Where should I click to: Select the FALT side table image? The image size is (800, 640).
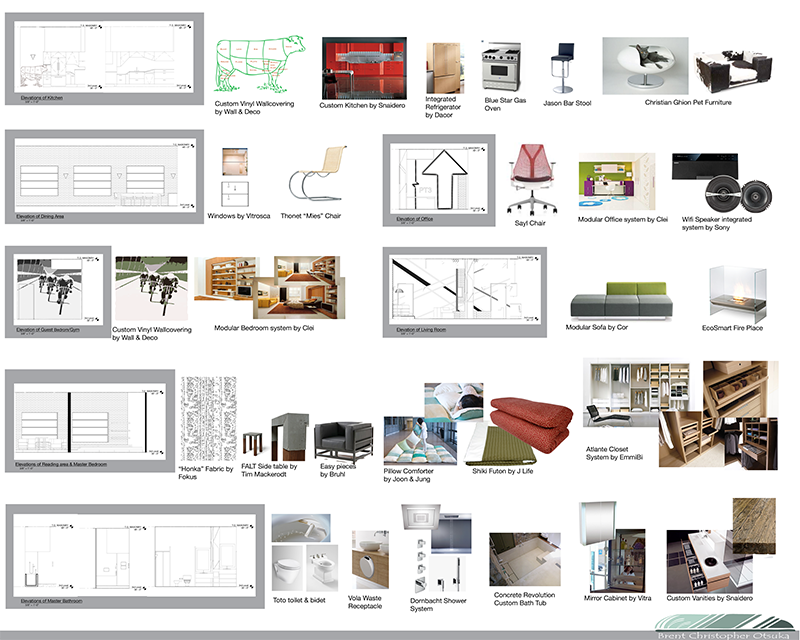pos(276,437)
